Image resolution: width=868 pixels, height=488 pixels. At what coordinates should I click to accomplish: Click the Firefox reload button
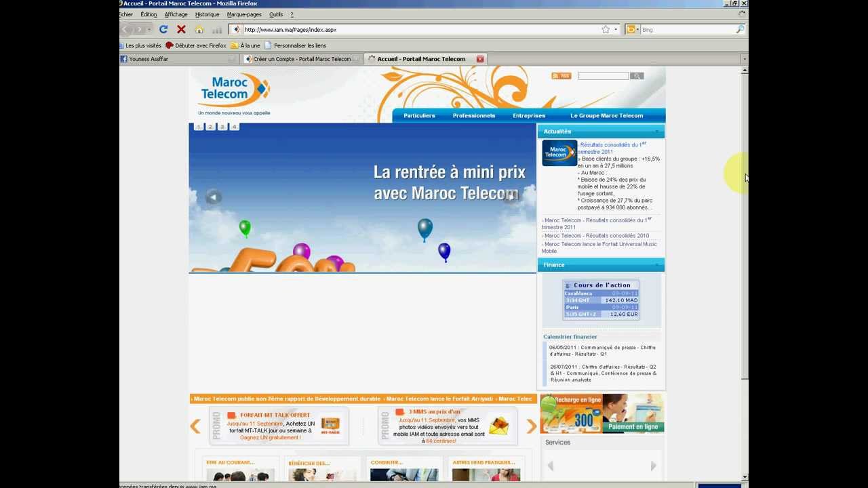[x=163, y=29]
